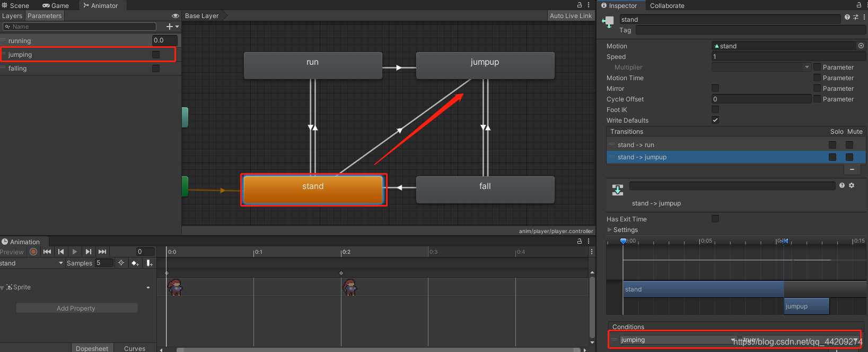
Task: Switch animation view to Dopesheet
Action: [x=92, y=348]
